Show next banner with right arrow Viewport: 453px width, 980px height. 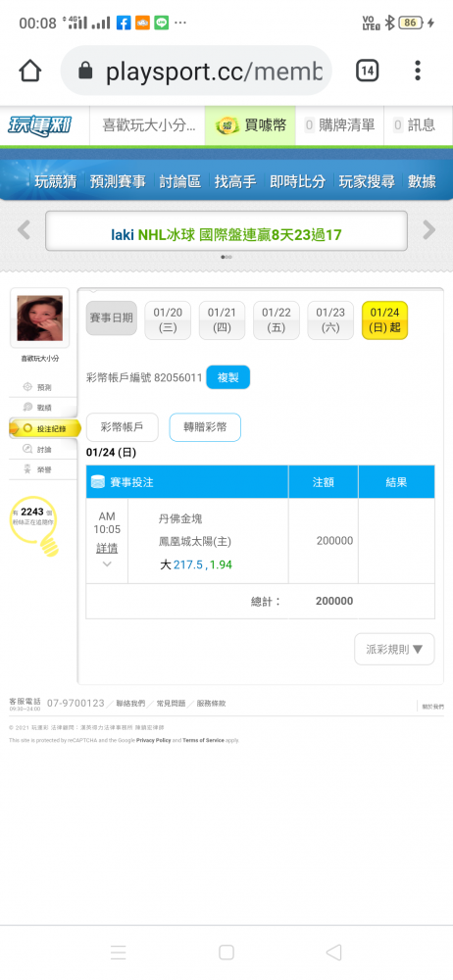click(x=429, y=230)
